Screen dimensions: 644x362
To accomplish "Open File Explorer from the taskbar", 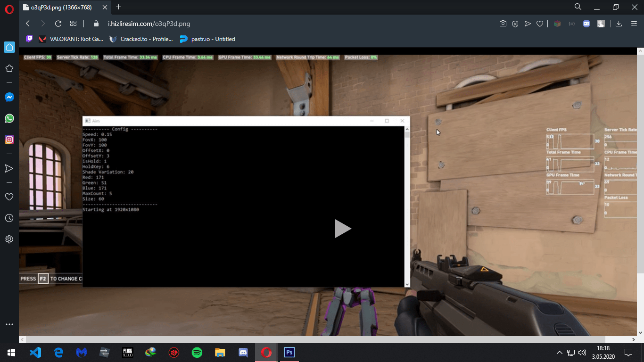I will point(220,352).
